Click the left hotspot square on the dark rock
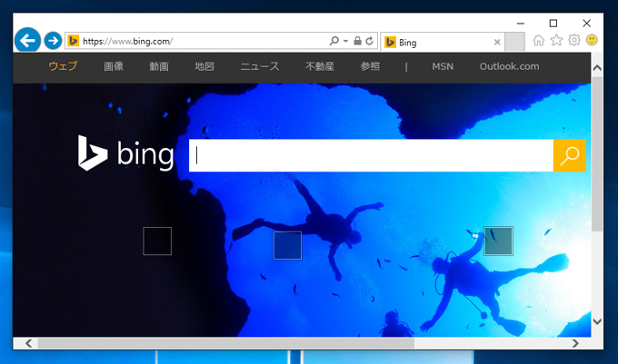 pyautogui.click(x=157, y=241)
